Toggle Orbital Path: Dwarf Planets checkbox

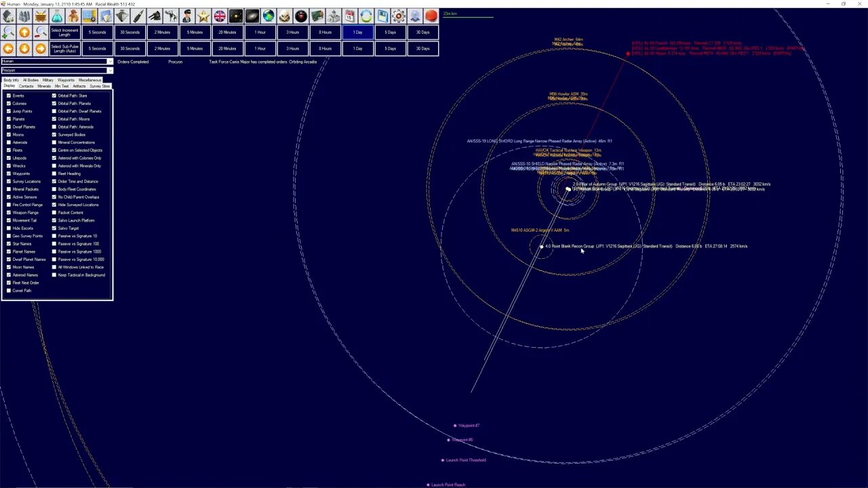pos(54,111)
